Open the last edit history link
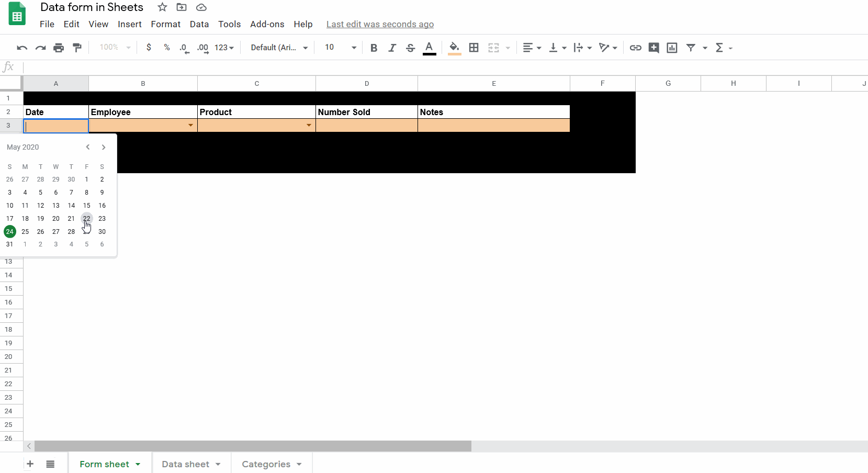Screen dimensions: 868x473 pos(380,24)
